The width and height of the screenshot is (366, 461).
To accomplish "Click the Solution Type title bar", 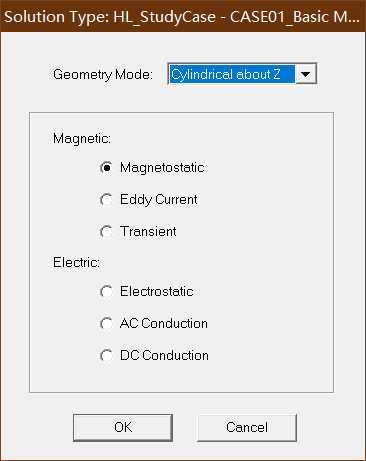I will (x=183, y=16).
